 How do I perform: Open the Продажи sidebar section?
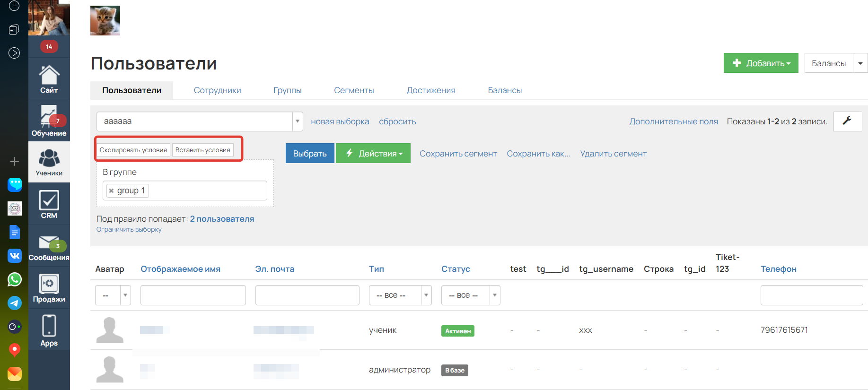[x=49, y=288]
